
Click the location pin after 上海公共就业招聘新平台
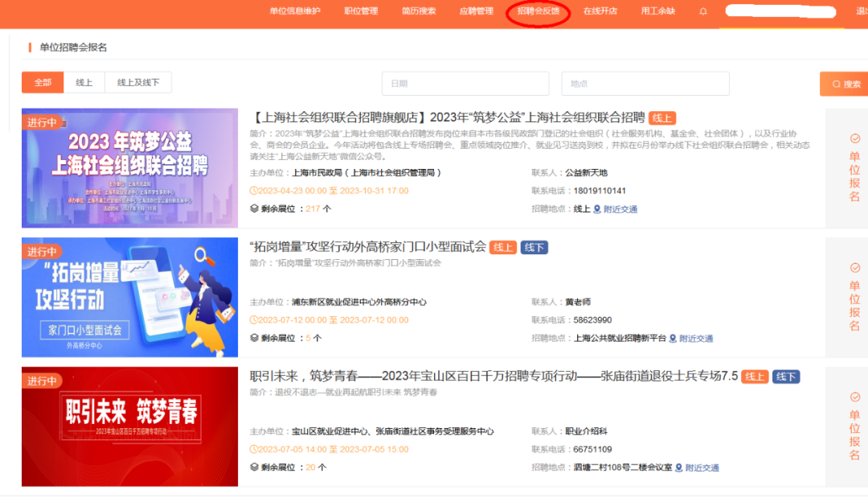point(673,339)
